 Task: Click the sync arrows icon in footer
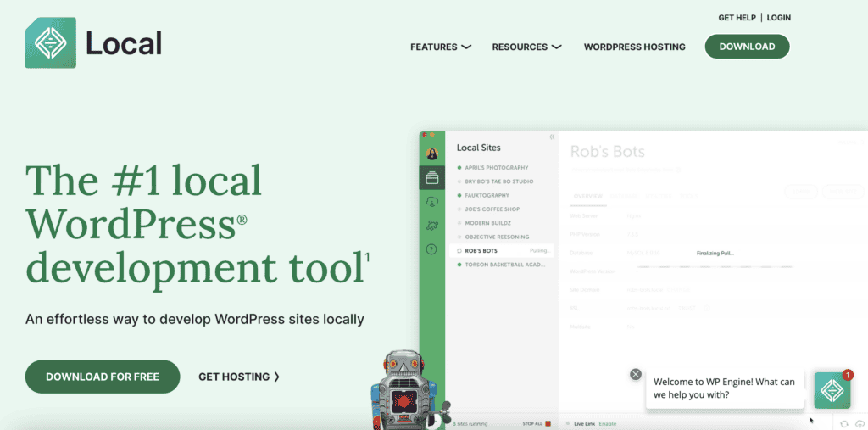click(843, 423)
